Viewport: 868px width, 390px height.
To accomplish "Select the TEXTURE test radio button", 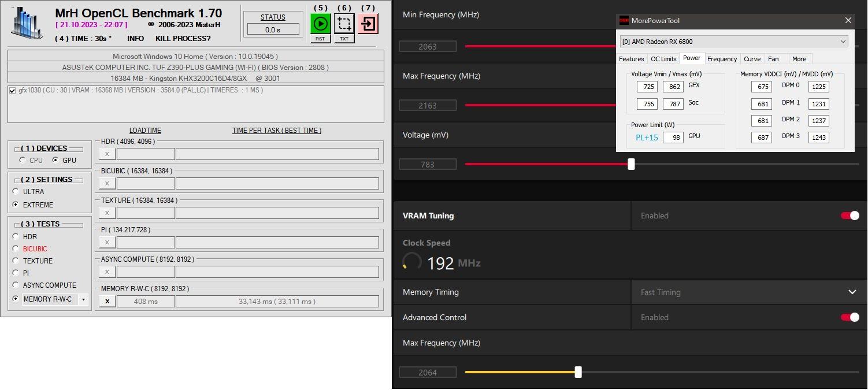I will pos(16,261).
